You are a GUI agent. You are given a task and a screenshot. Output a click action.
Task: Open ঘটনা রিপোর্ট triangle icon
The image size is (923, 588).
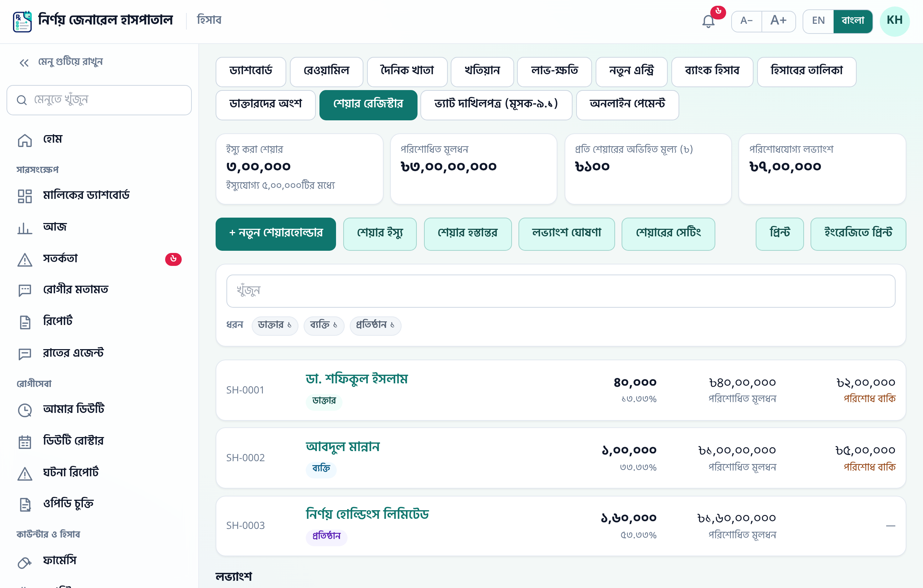click(25, 473)
